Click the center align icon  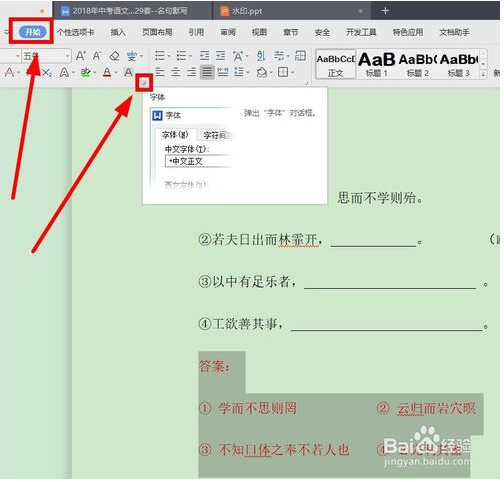click(x=176, y=72)
